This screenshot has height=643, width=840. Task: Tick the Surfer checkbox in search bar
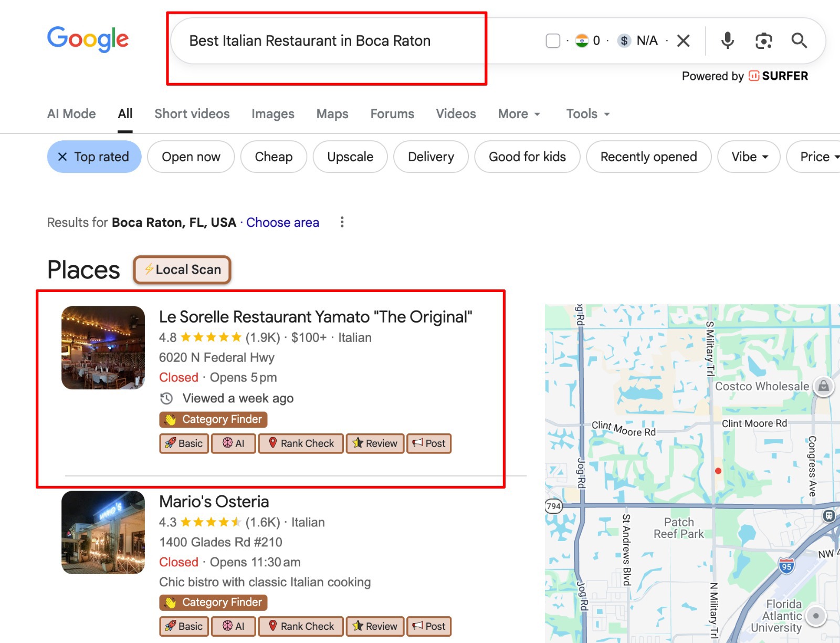[553, 40]
